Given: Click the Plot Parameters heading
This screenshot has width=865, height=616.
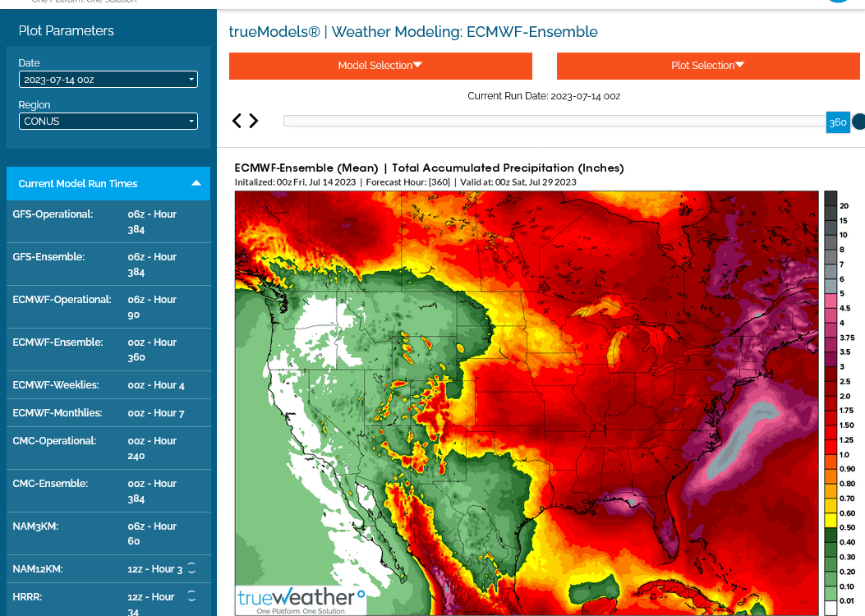Looking at the screenshot, I should point(67,31).
